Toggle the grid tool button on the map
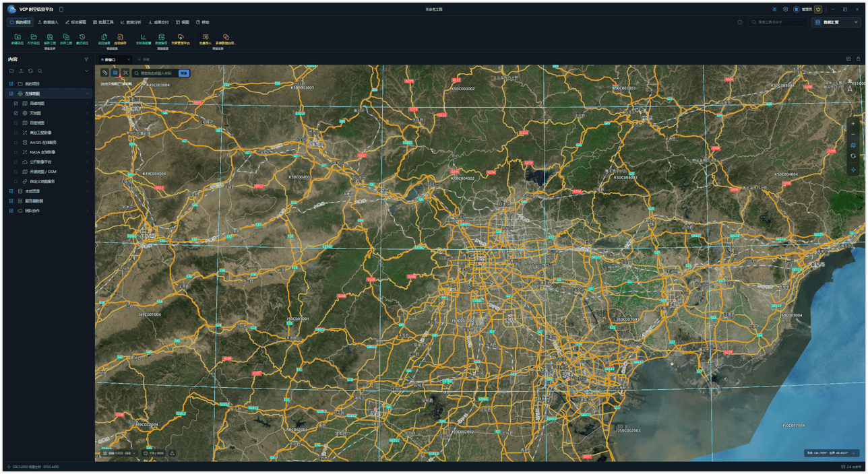 (x=115, y=73)
